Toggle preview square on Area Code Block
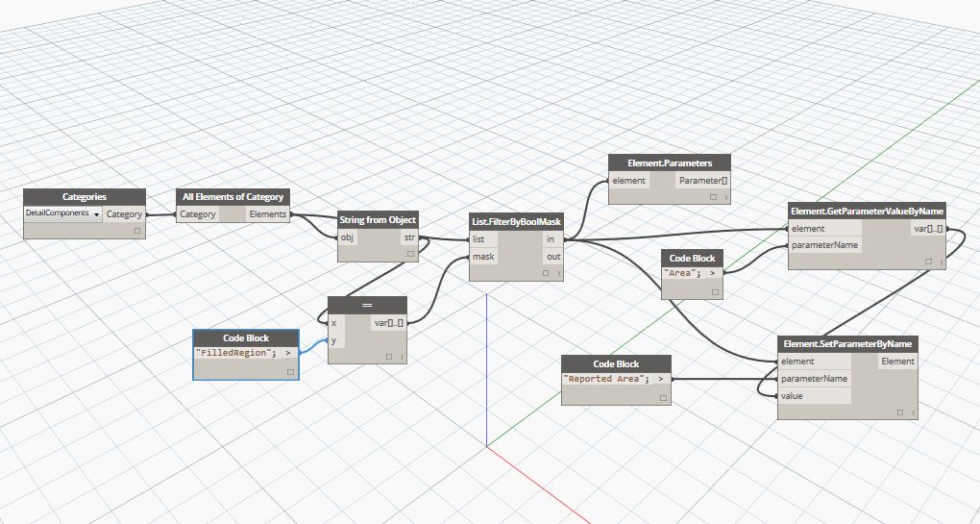 pyautogui.click(x=715, y=292)
